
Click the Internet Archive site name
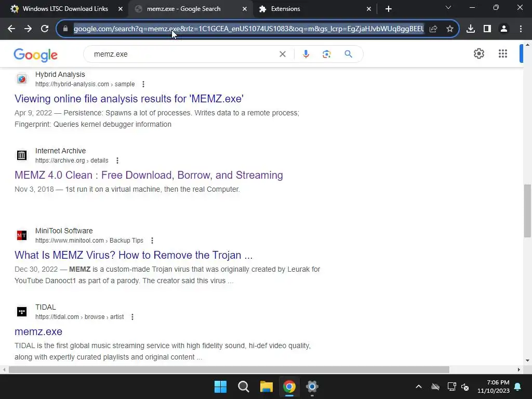60,151
